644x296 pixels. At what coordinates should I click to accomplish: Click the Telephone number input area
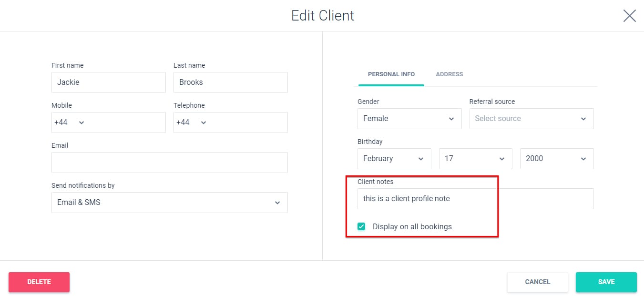coord(248,122)
